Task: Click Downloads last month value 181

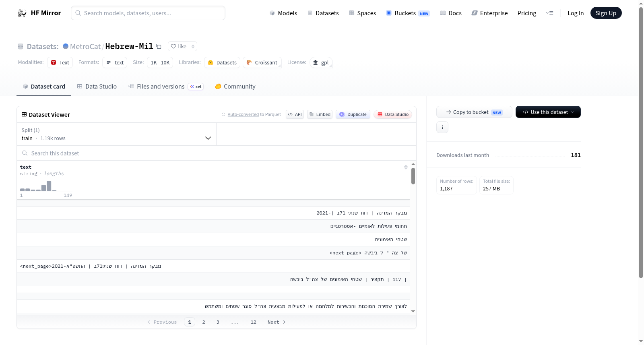Action: [576, 155]
